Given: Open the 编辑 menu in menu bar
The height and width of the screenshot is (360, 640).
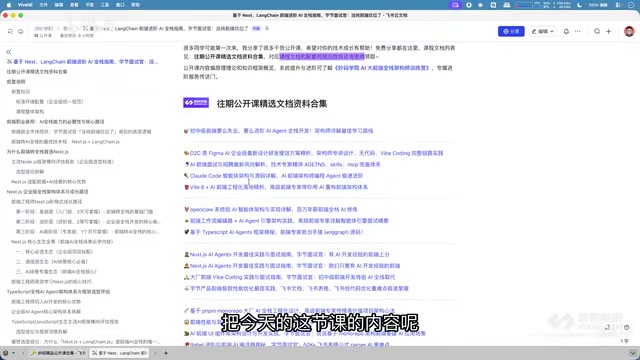Looking at the screenshot, I should tap(59, 5).
